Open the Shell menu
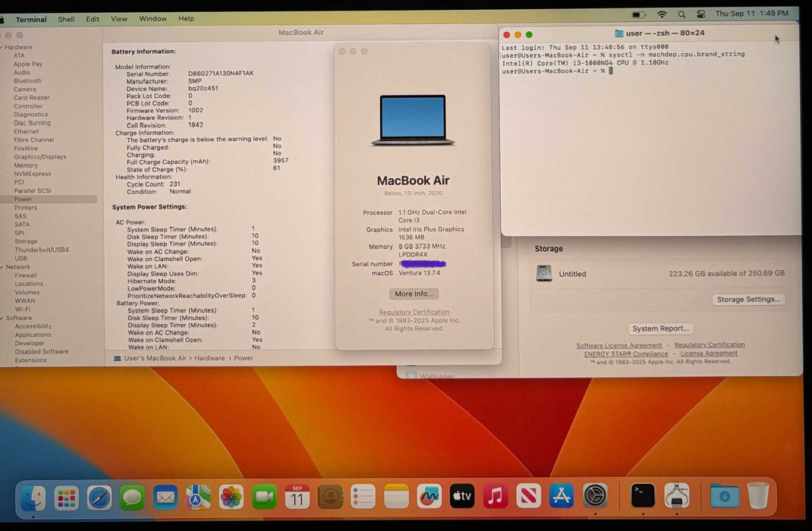Screen dimensions: 812x531 [x=66, y=19]
